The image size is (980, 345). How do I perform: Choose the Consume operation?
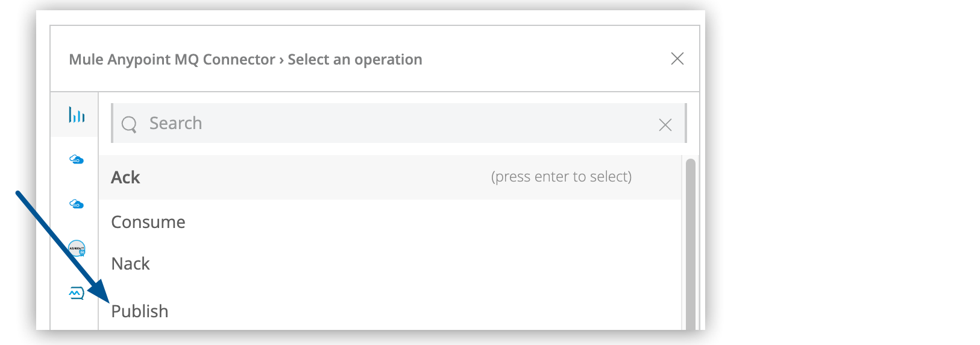(x=148, y=222)
